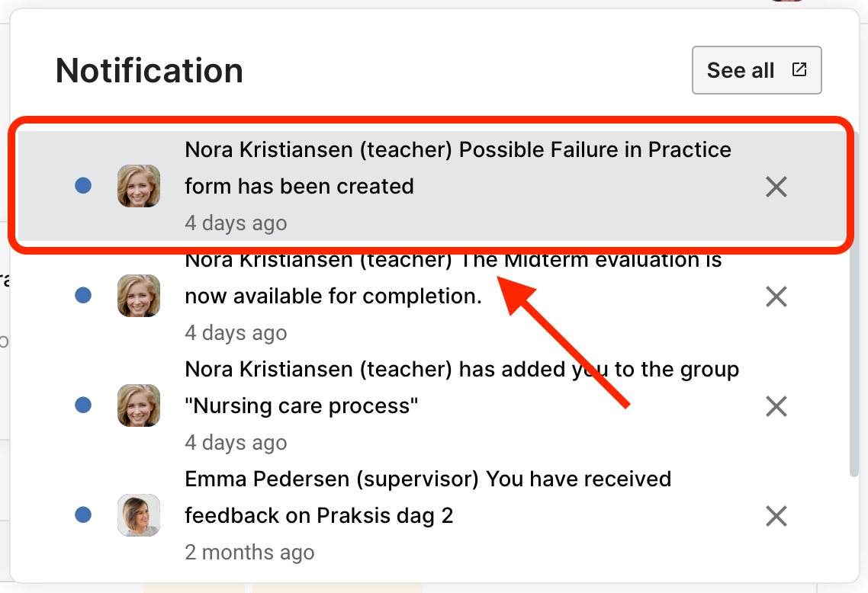Click Nora's avatar on the group notification
Image resolution: width=868 pixels, height=593 pixels.
[139, 405]
